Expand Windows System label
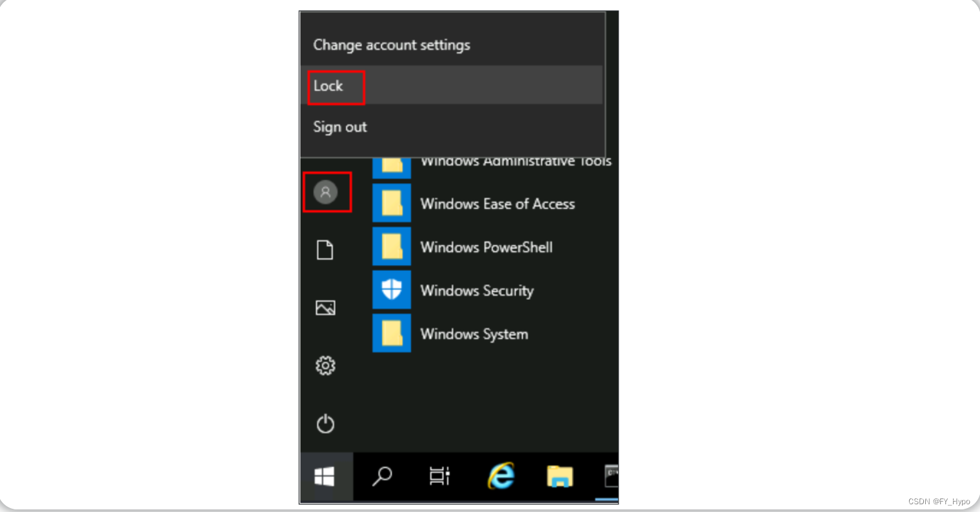 [474, 334]
